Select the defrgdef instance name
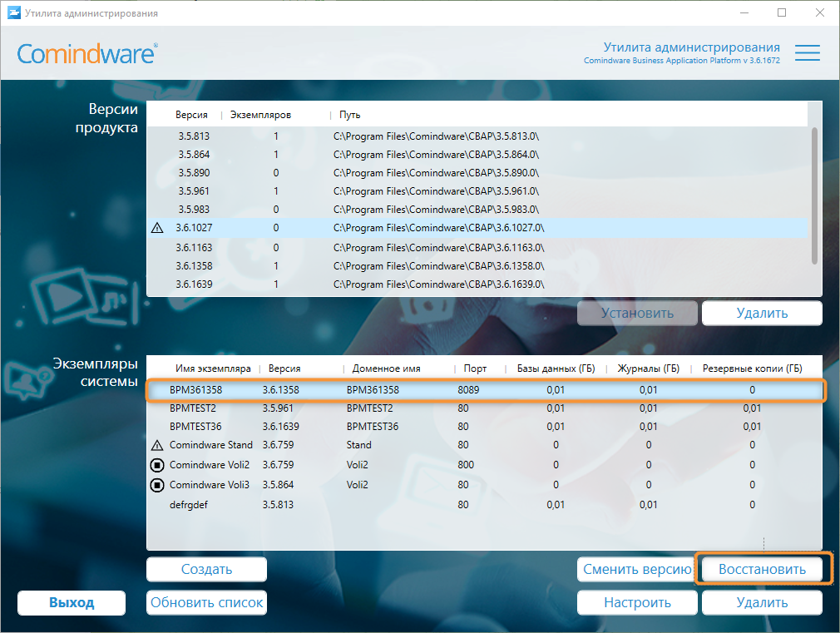The width and height of the screenshot is (840, 633). click(x=188, y=505)
